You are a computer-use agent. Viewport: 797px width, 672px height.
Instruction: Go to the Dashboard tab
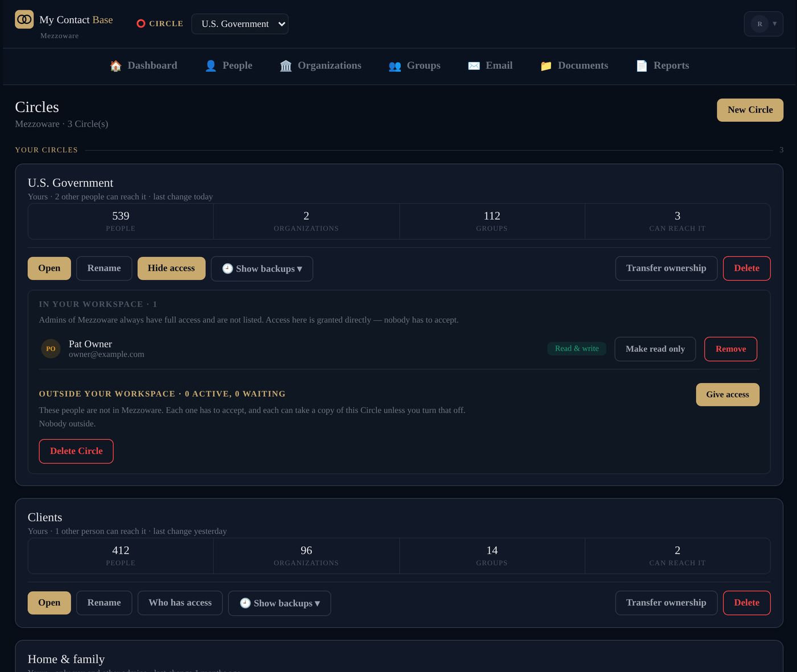tap(143, 65)
